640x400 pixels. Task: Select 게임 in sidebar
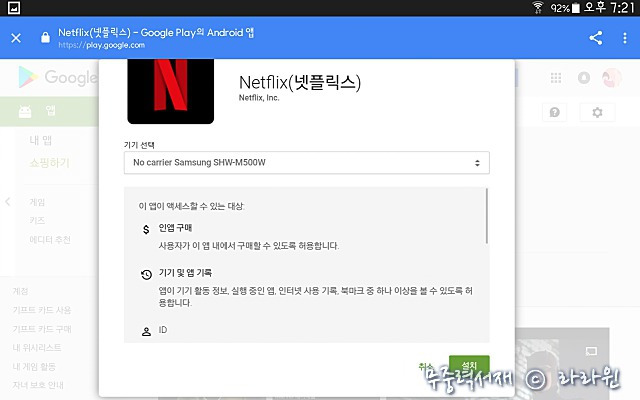(x=37, y=202)
